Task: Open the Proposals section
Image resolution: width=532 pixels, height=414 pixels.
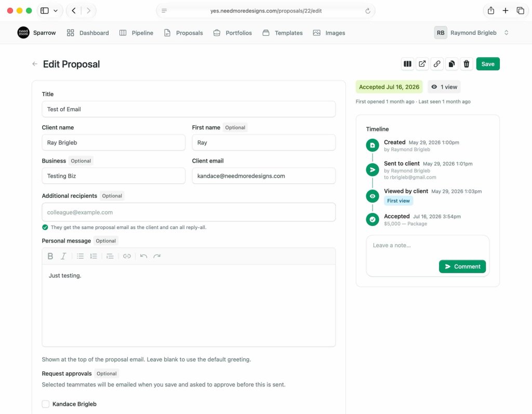Action: pos(183,33)
